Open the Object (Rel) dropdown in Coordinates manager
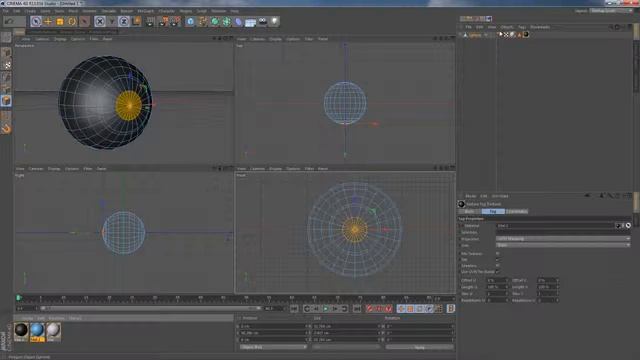Image resolution: width=640 pixels, height=360 pixels. (273, 347)
